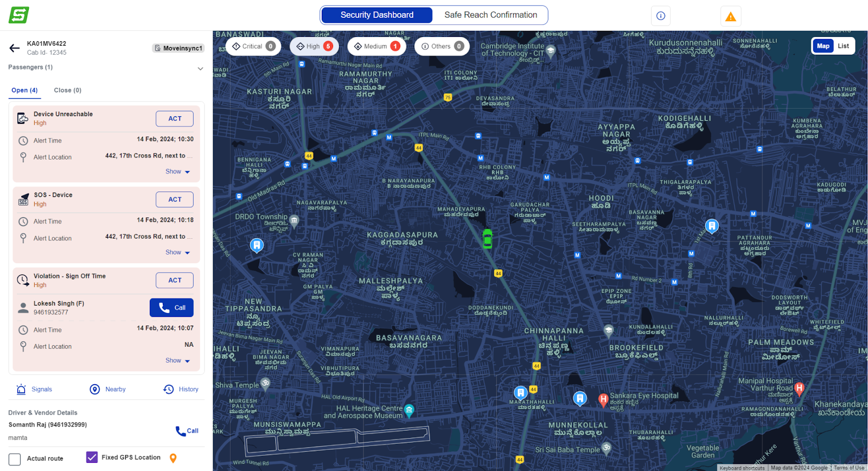Click ACT for Device Unreachable alert
Image resolution: width=868 pixels, height=471 pixels.
[x=175, y=119]
